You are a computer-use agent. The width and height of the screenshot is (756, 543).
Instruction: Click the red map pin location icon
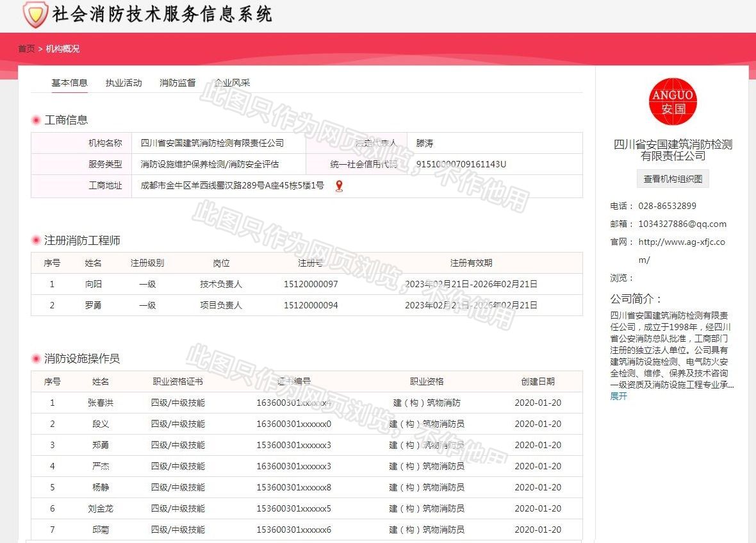click(x=339, y=186)
